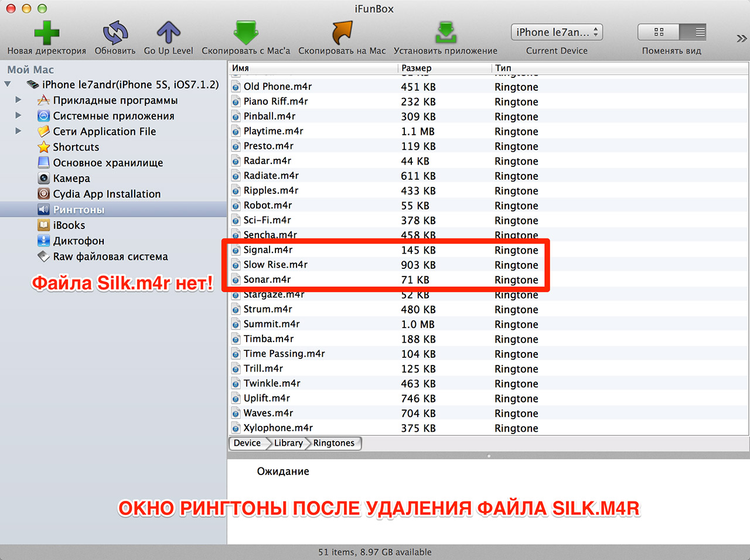Click the Go Up Level arrow icon
This screenshot has height=560, width=750.
pyautogui.click(x=168, y=33)
